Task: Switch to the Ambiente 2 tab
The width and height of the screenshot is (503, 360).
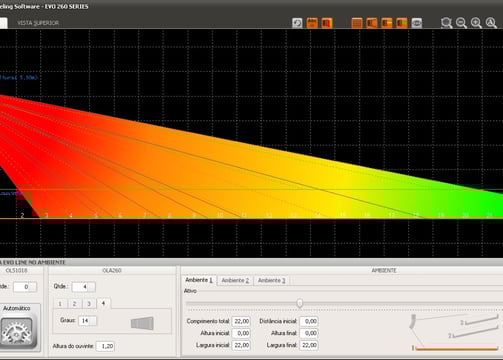Action: 235,280
